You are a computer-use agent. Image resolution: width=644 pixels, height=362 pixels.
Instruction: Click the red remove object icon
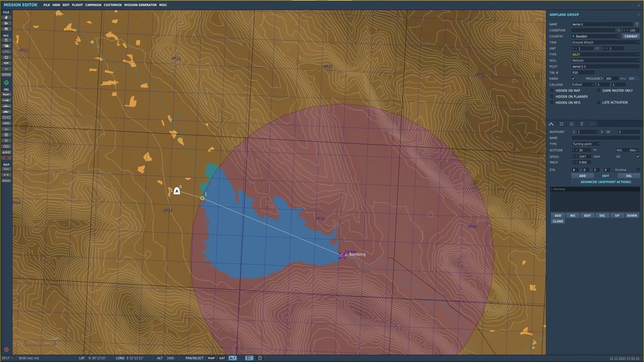[x=6, y=158]
